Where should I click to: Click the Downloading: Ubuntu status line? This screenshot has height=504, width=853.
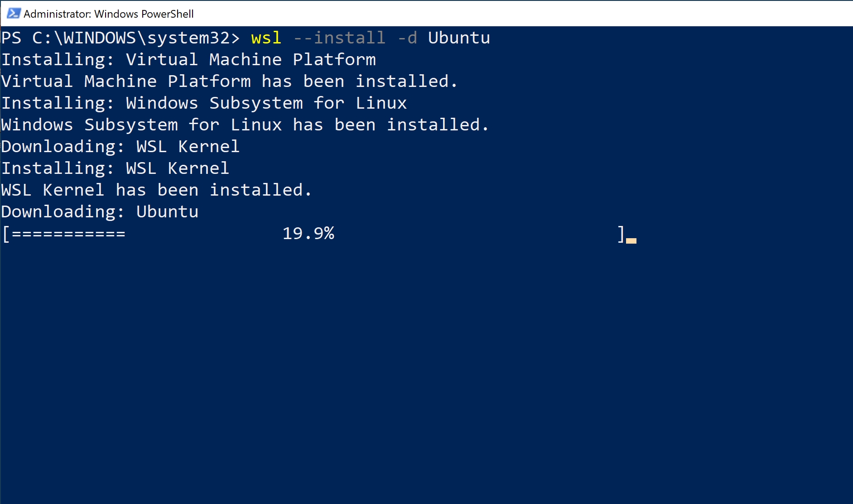(100, 211)
